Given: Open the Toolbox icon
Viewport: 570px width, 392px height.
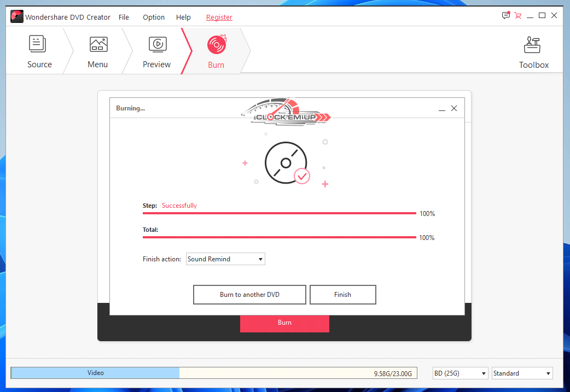Looking at the screenshot, I should 532,45.
